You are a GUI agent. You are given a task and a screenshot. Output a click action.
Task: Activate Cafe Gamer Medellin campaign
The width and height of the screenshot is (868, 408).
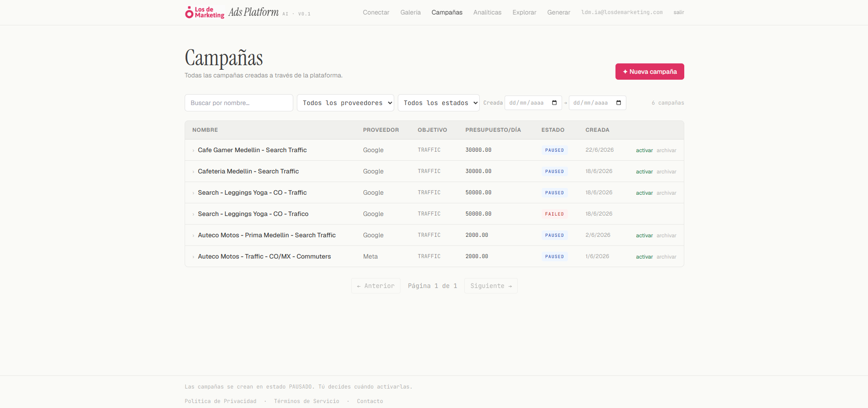(644, 150)
